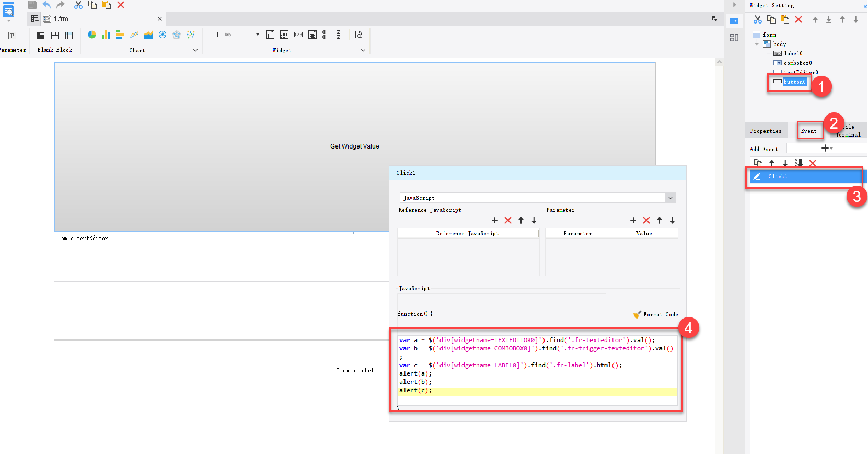Viewport: 868px width, 454px height.
Task: Undo the last action
Action: (x=47, y=5)
